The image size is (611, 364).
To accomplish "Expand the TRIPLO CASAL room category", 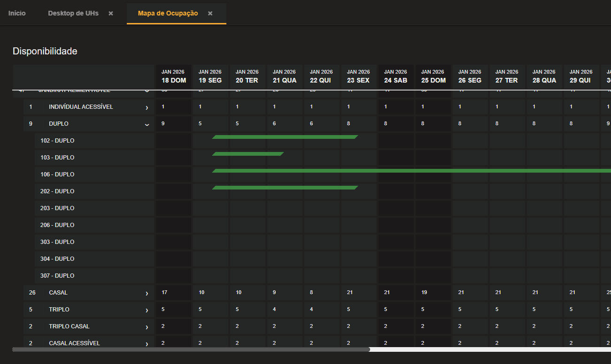I will [x=147, y=327].
